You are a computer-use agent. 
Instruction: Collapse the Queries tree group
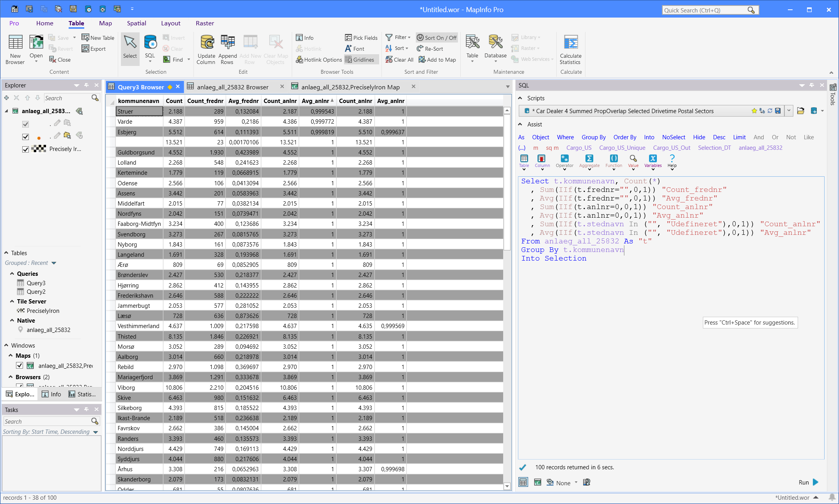click(12, 274)
